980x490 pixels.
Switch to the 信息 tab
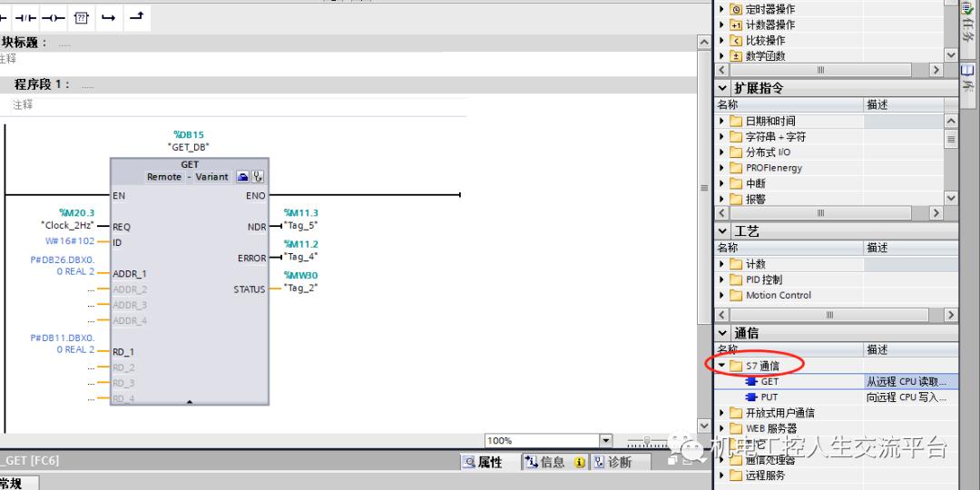[x=554, y=463]
